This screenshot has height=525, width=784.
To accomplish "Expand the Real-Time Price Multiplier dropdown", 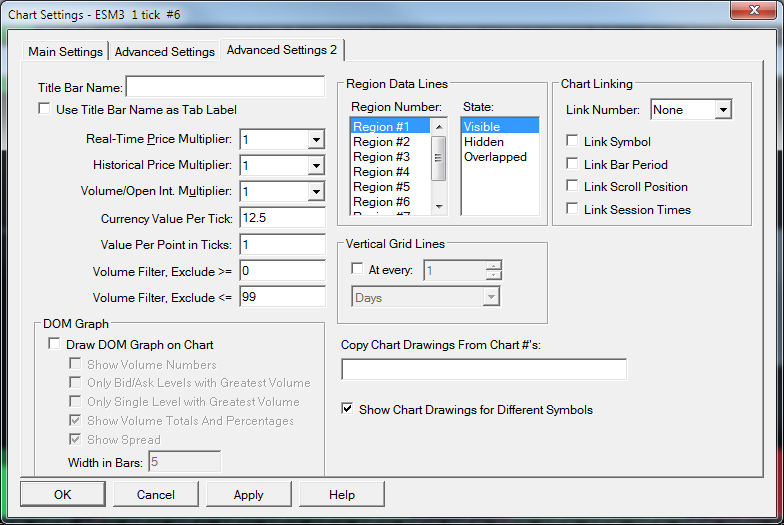I will pyautogui.click(x=316, y=140).
